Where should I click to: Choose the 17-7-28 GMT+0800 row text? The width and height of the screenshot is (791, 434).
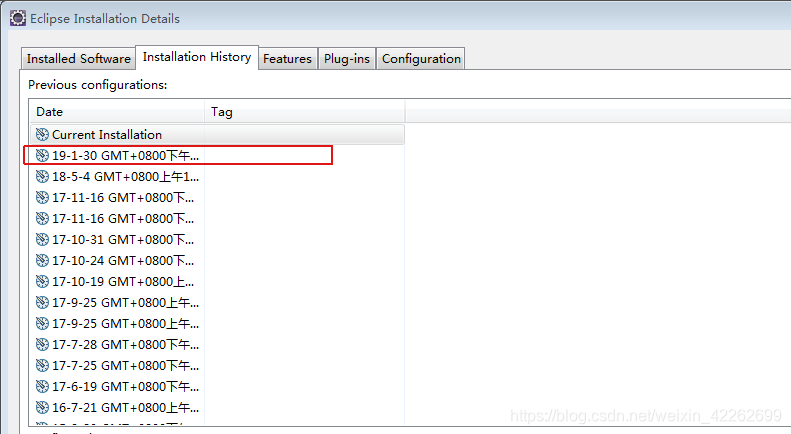point(126,345)
